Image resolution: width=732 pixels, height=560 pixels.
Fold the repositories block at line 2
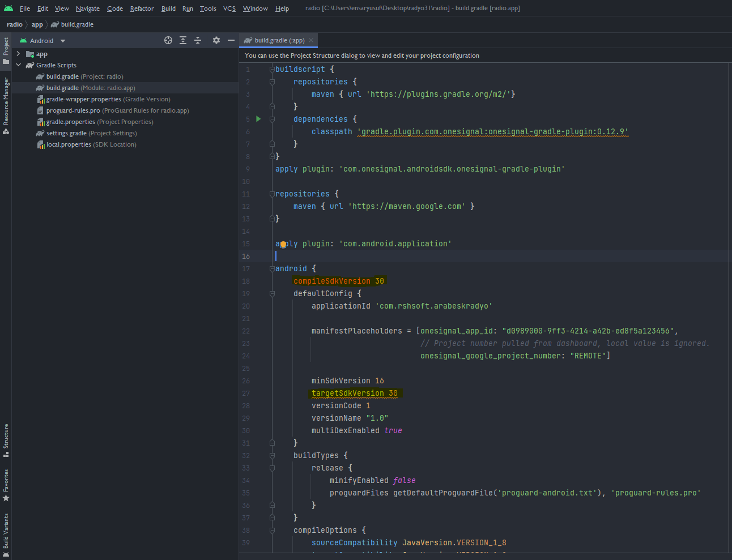(272, 82)
